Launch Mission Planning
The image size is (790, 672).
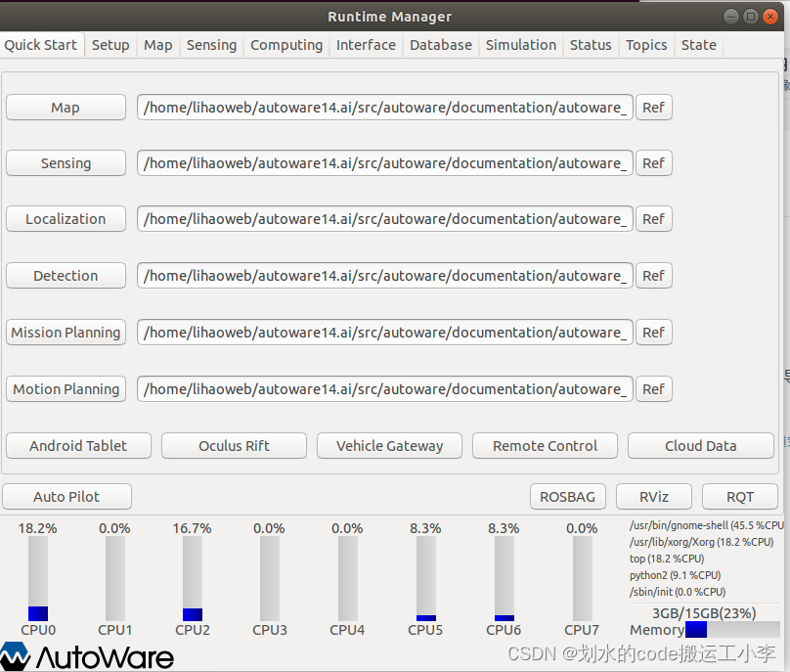coord(66,333)
